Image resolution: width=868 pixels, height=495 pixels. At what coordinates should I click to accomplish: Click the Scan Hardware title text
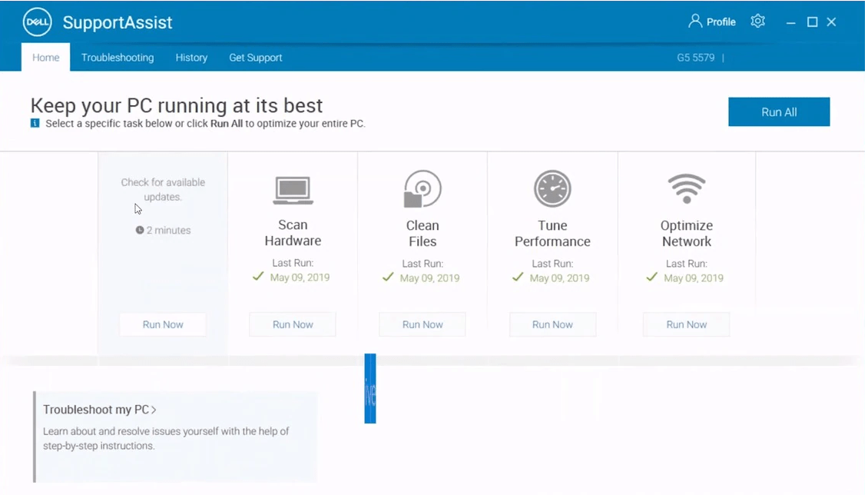click(293, 233)
